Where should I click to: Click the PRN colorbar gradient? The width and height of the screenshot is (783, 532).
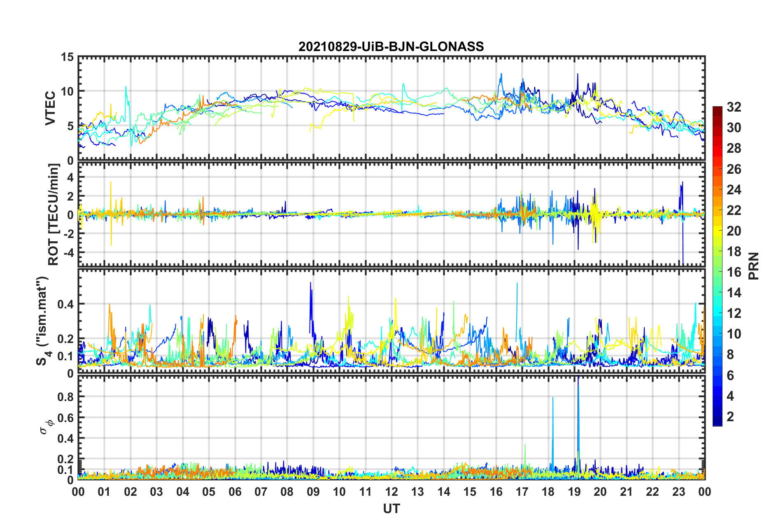[718, 266]
